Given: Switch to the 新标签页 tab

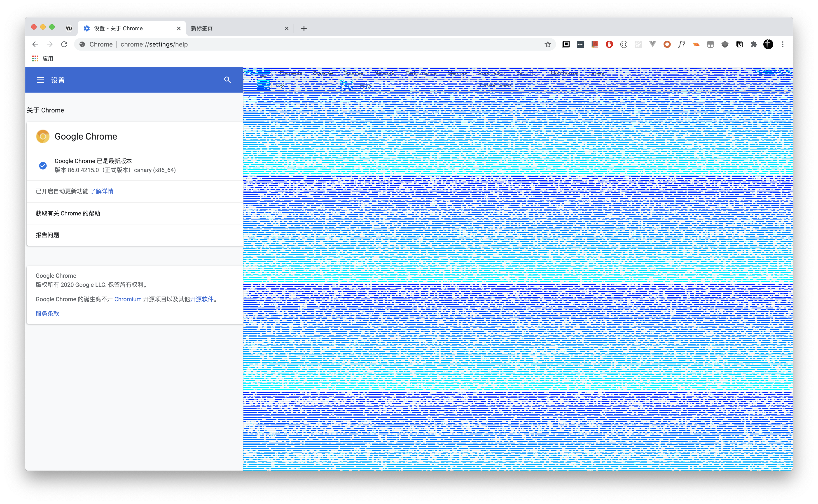Looking at the screenshot, I should pyautogui.click(x=233, y=28).
